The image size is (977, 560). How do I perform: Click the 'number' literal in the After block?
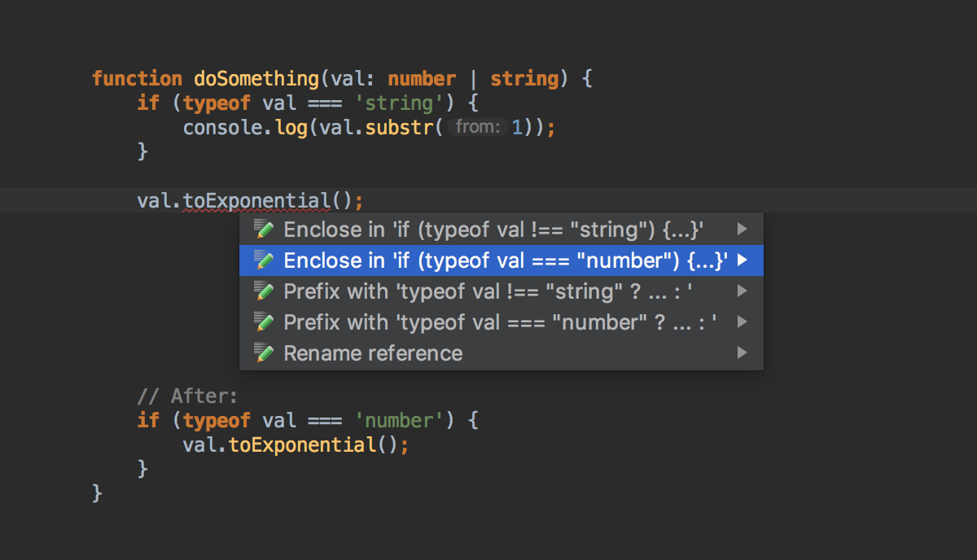(399, 421)
